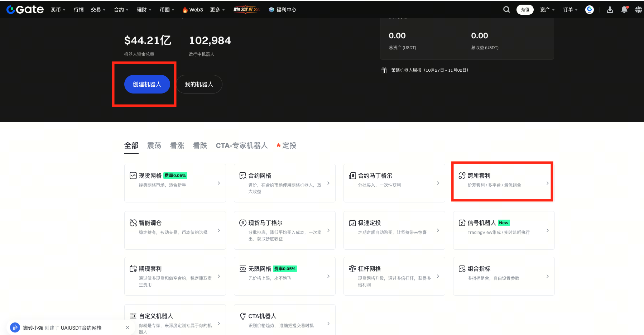Click the download app icon

click(610, 10)
